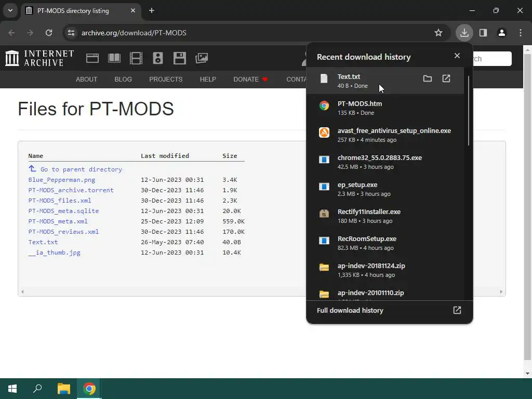The width and height of the screenshot is (532, 399).
Task: Click the file listing scroll-right arrow
Action: tap(501, 292)
